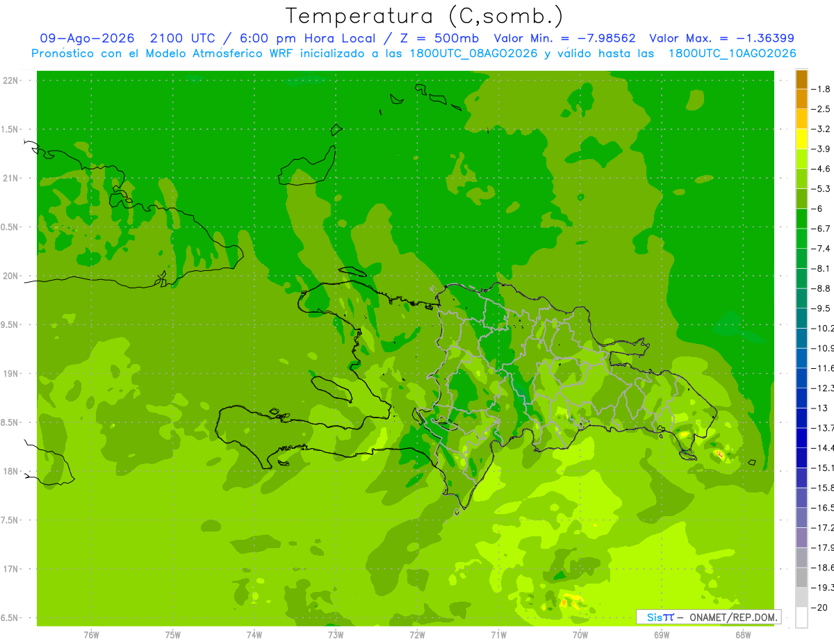Image resolution: width=834 pixels, height=644 pixels.
Task: Click the '68W' longitude axis label
Action: (x=743, y=635)
